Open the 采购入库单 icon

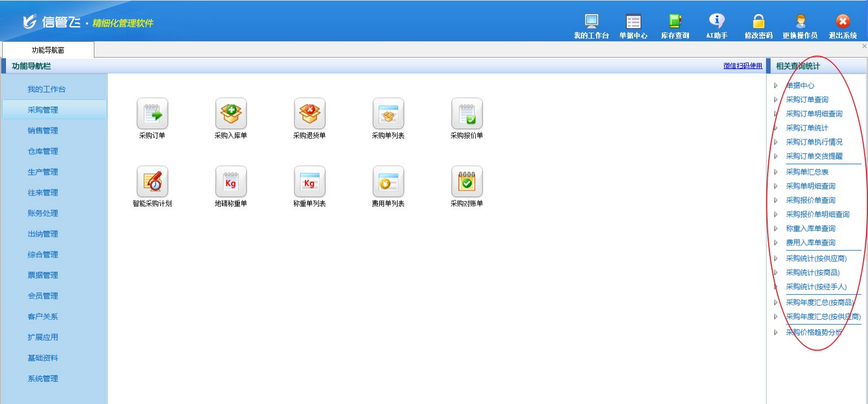click(231, 113)
